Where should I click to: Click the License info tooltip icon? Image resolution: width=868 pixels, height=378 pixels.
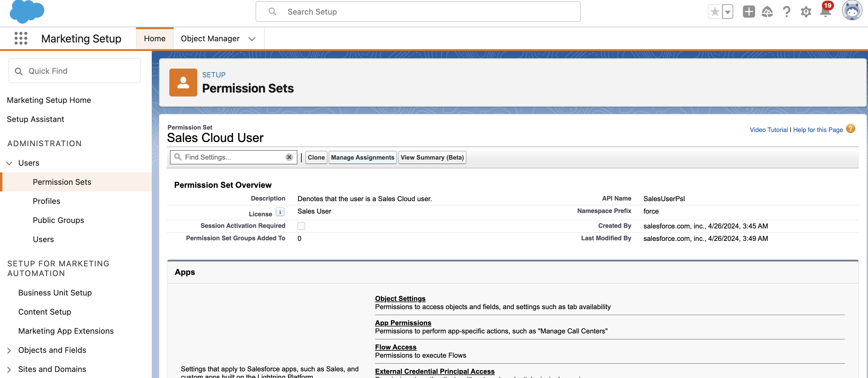tap(280, 212)
